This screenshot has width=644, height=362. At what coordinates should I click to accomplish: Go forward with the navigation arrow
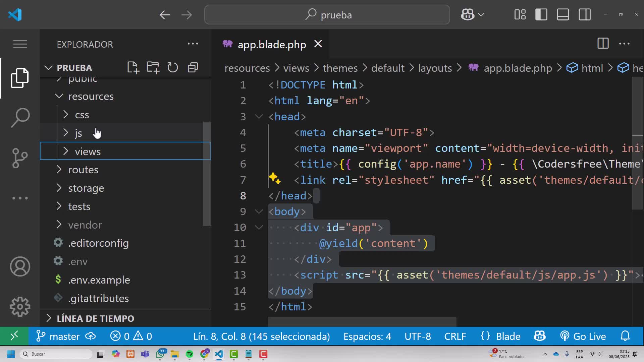point(186,15)
